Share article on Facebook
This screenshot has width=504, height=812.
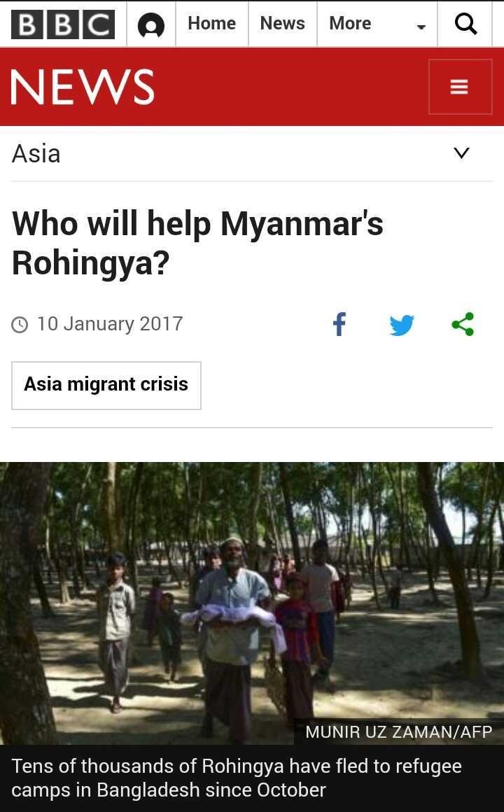[x=339, y=324]
